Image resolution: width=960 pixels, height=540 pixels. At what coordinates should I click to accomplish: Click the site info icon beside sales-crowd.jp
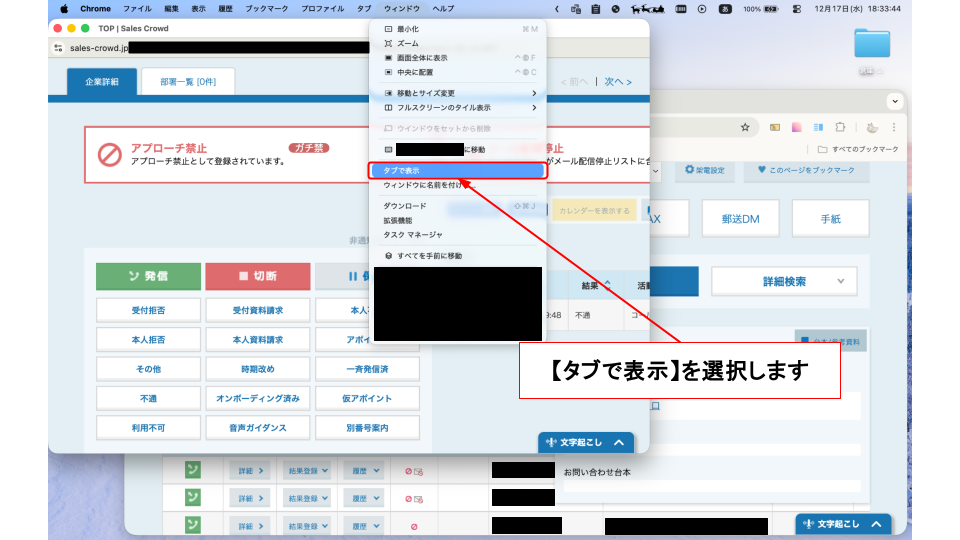pos(59,47)
